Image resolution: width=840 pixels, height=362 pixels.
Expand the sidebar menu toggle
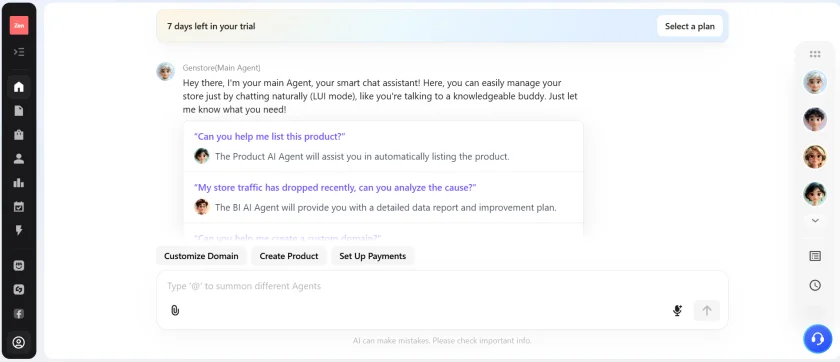tap(19, 52)
